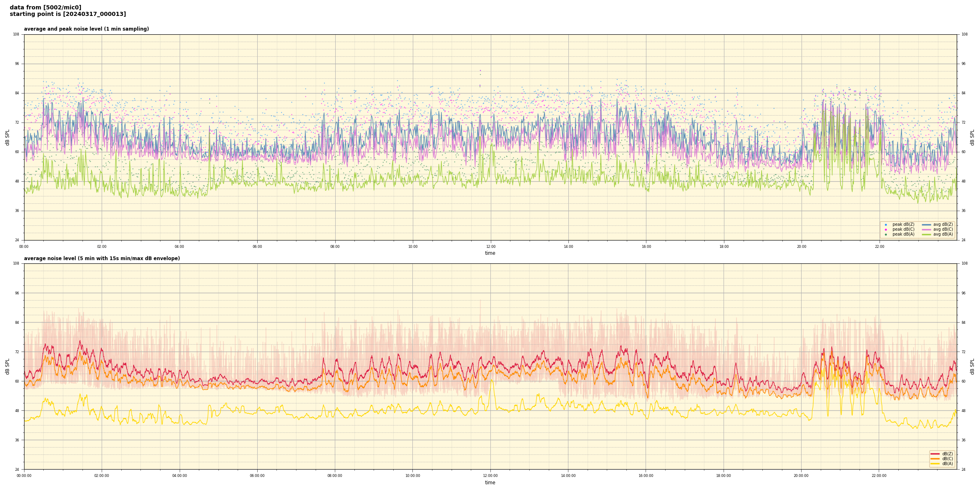Click the left 'dB SPL' label on bottom chart
980x490 pixels.
7,366
